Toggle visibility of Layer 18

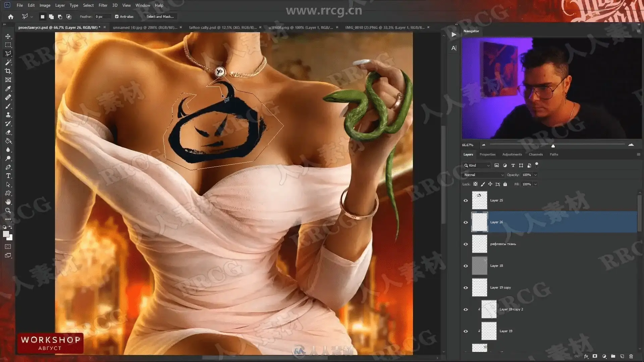tap(466, 266)
